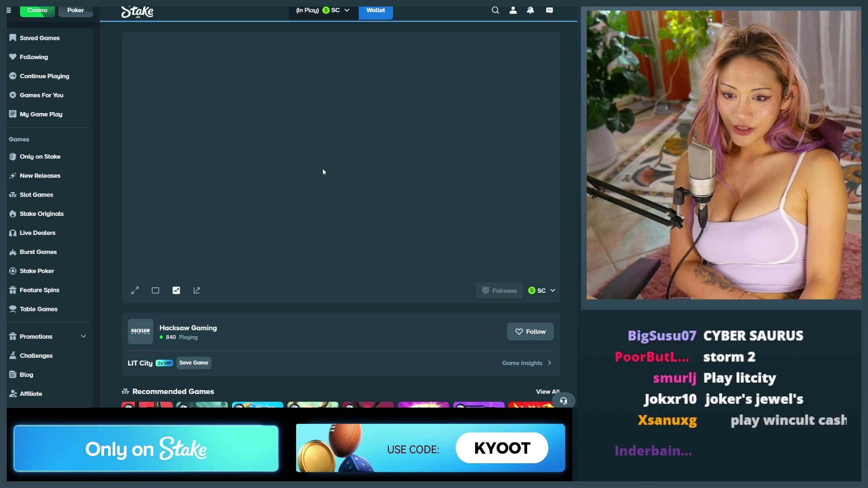Image resolution: width=868 pixels, height=488 pixels.
Task: Open the chat bubble icon
Action: (x=549, y=10)
